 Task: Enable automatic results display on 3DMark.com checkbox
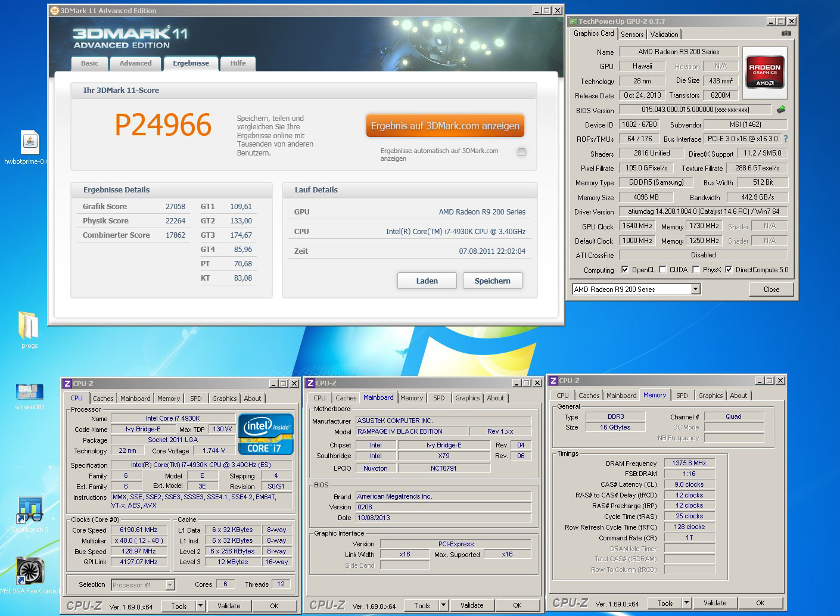click(x=521, y=153)
